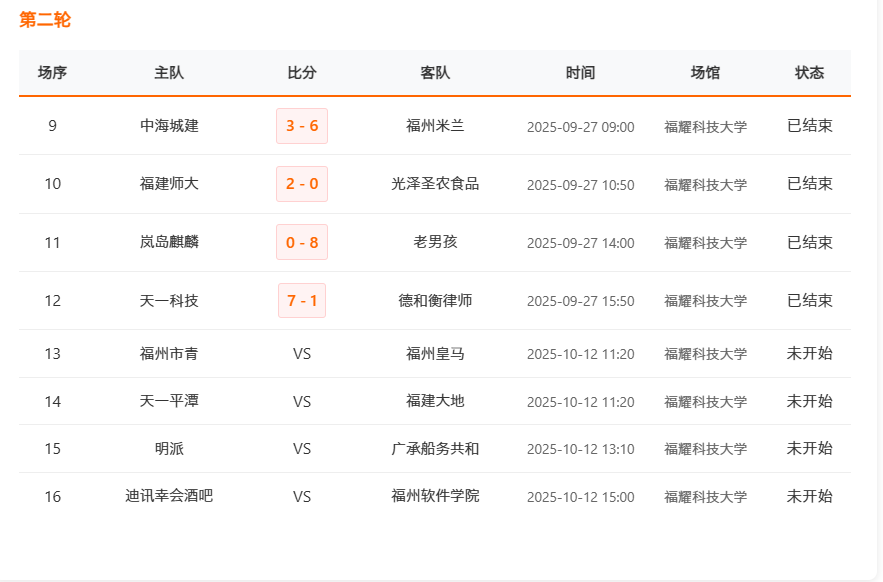Click the 0 - 8 score badge
Image resolution: width=883 pixels, height=582 pixels.
click(302, 242)
